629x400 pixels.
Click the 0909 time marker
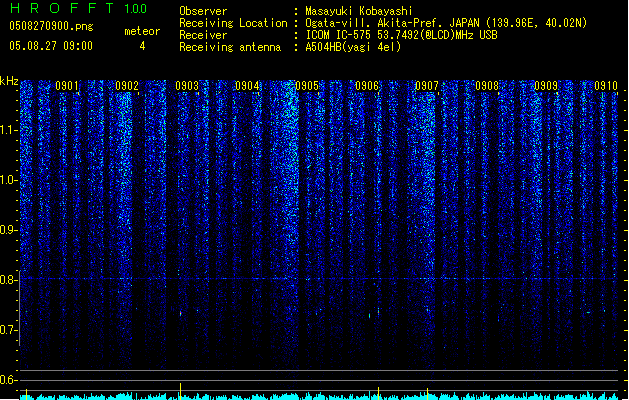(x=546, y=86)
